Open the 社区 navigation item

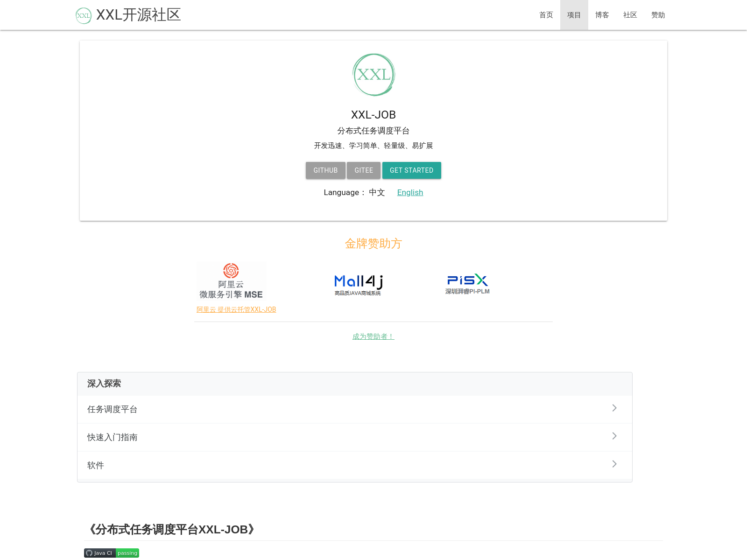point(630,15)
